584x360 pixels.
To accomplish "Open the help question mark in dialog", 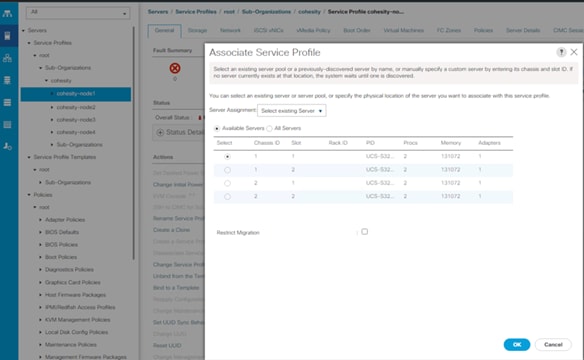I will pyautogui.click(x=561, y=52).
